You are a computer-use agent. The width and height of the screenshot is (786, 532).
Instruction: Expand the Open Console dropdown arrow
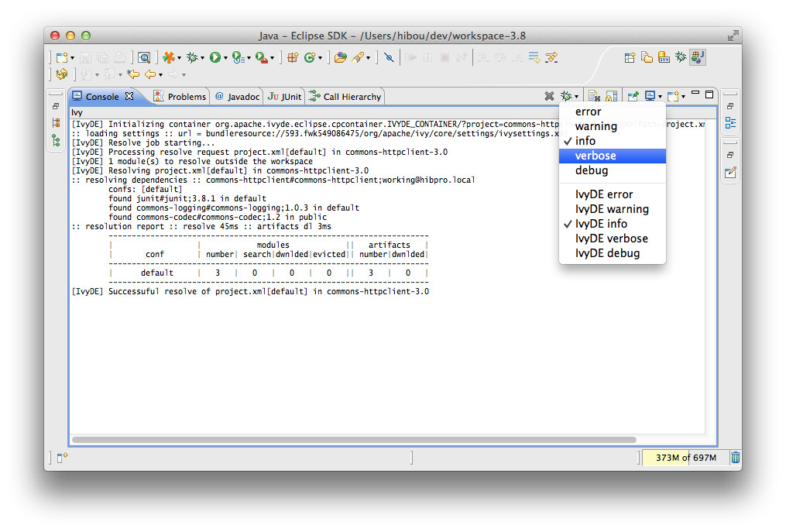pyautogui.click(x=683, y=97)
